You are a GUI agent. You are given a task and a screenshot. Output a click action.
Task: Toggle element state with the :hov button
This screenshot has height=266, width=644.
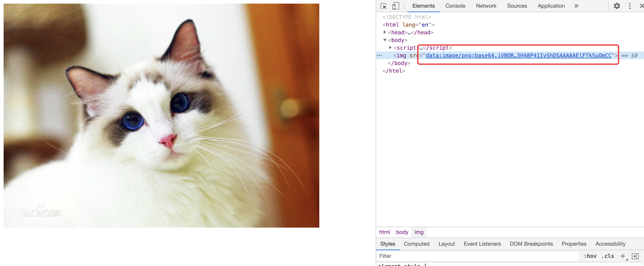[x=591, y=256]
